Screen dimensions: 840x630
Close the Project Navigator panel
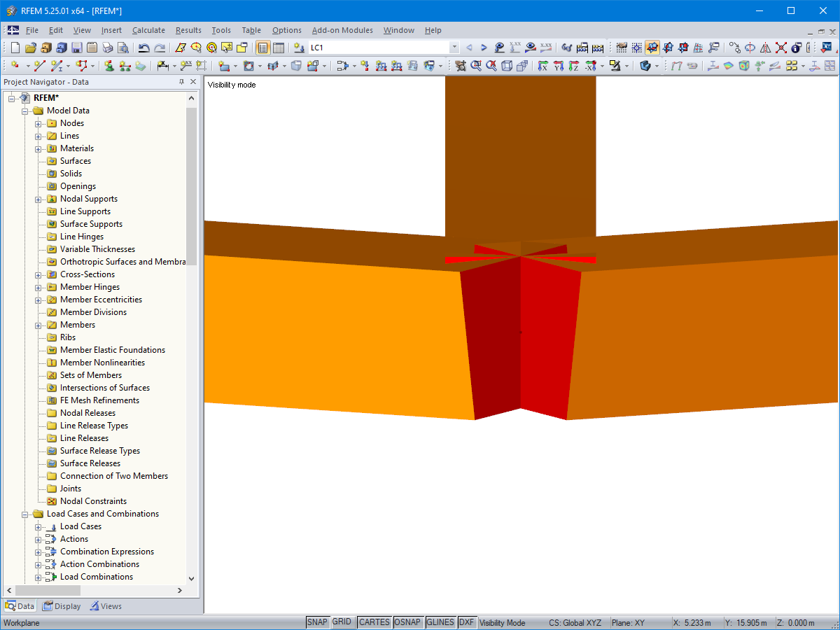[x=193, y=82]
